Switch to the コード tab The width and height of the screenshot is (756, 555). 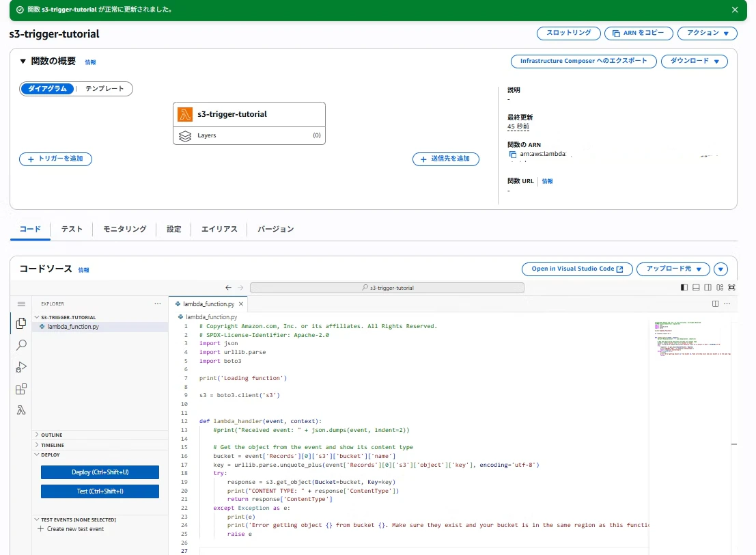coord(30,229)
